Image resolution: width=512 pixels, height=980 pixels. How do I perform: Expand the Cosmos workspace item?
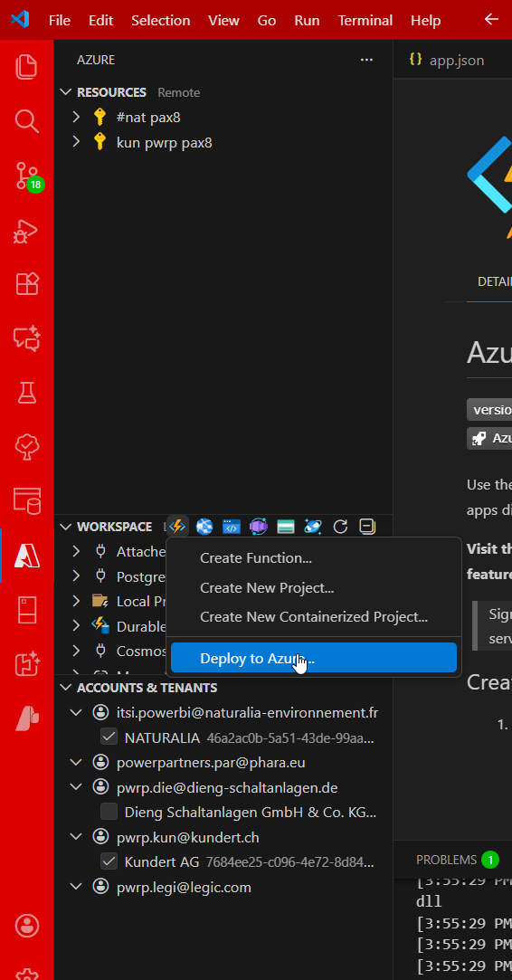point(76,651)
